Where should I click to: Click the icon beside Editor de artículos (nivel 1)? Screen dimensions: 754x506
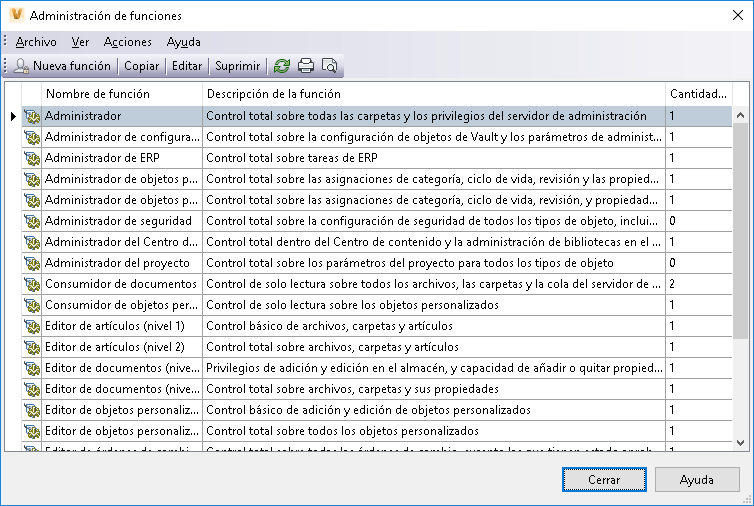click(x=32, y=326)
